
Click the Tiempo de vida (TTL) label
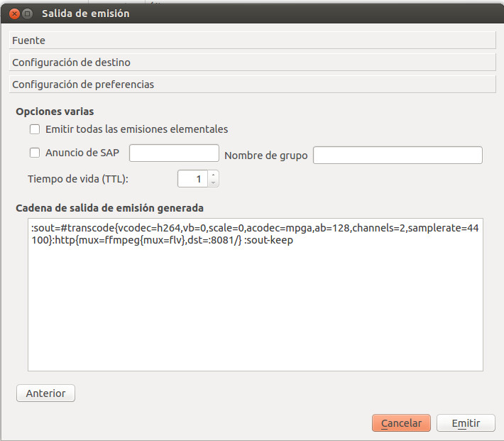coord(78,179)
